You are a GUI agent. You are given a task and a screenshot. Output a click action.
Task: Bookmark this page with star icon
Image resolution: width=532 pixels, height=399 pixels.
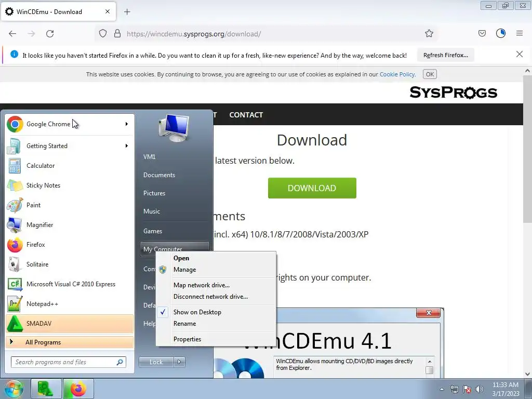click(x=429, y=34)
